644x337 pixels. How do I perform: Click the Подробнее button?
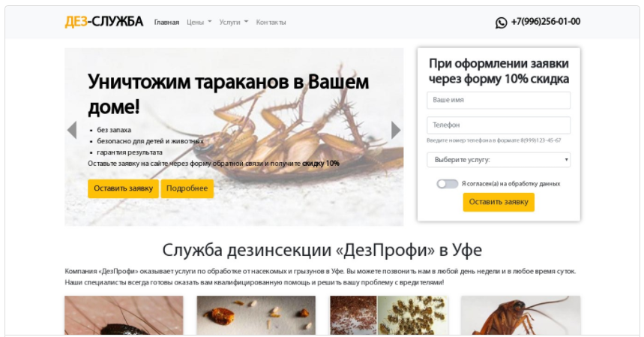pyautogui.click(x=187, y=188)
